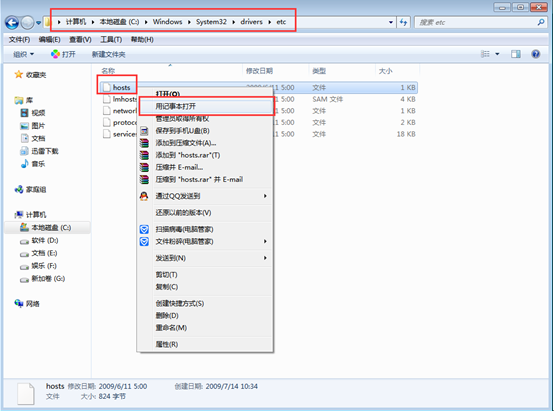Open 家庭组 in the navigation pane
Image resolution: width=554 pixels, height=411 pixels.
pyautogui.click(x=36, y=189)
